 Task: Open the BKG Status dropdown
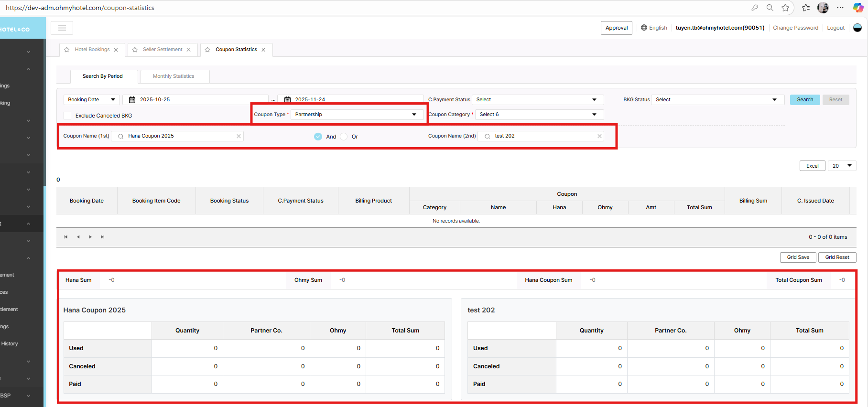[717, 100]
